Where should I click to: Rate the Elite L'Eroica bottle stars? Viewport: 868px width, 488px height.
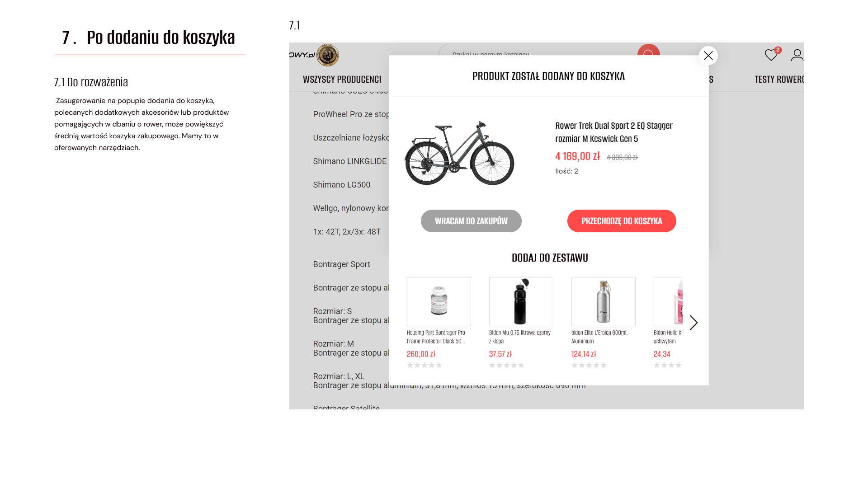[x=589, y=365]
